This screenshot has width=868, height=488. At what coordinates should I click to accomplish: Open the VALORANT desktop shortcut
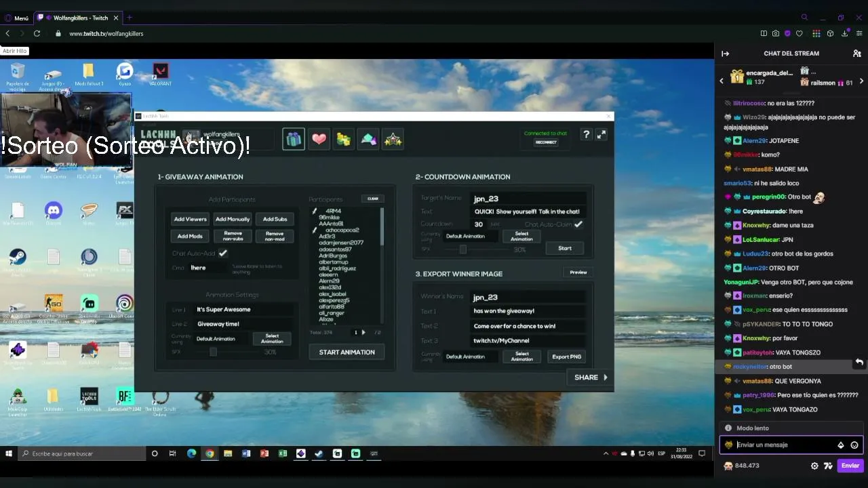pos(160,75)
